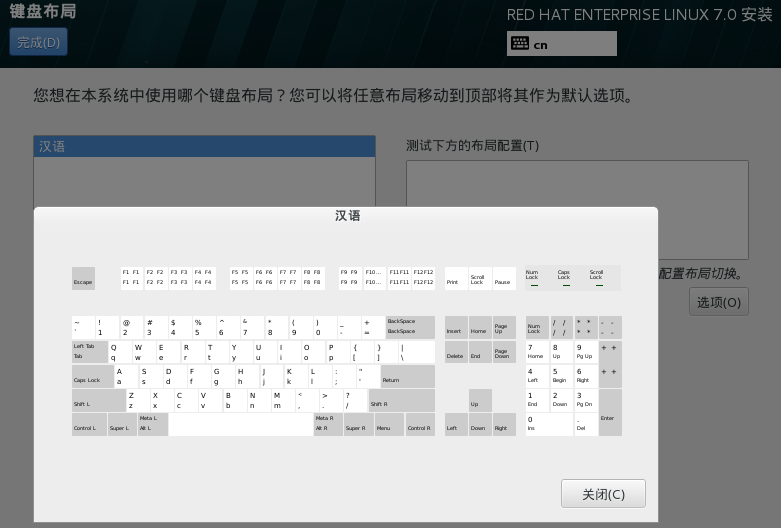Click the keypad 5 Begin key

(562, 376)
